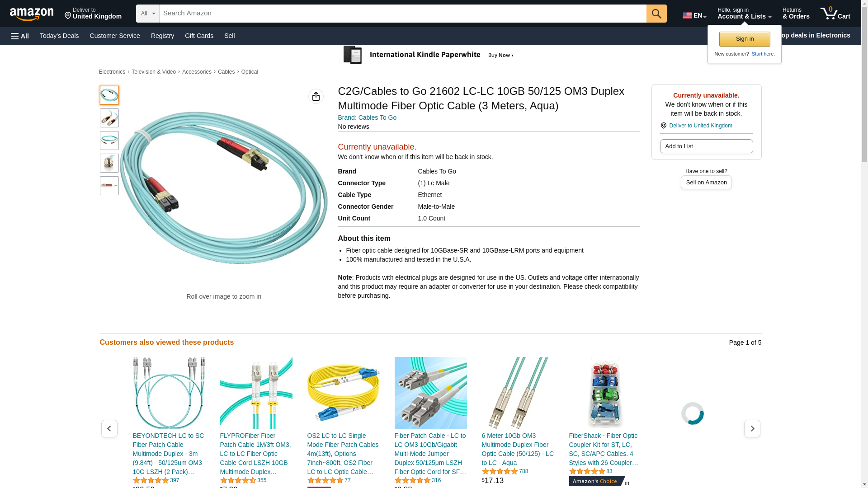Image resolution: width=868 pixels, height=488 pixels.
Task: Open Today's Deals nav item
Action: (59, 36)
